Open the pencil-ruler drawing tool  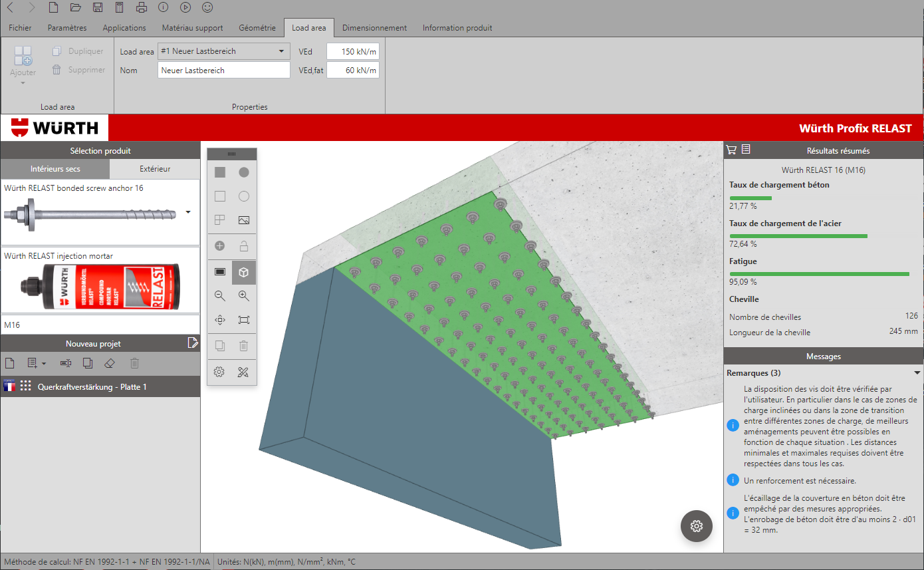click(244, 372)
